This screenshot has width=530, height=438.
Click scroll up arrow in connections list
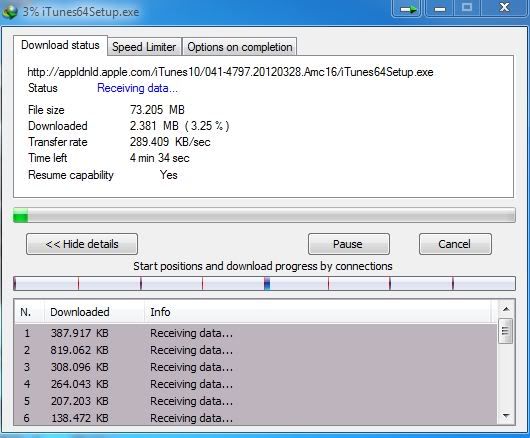coord(506,309)
